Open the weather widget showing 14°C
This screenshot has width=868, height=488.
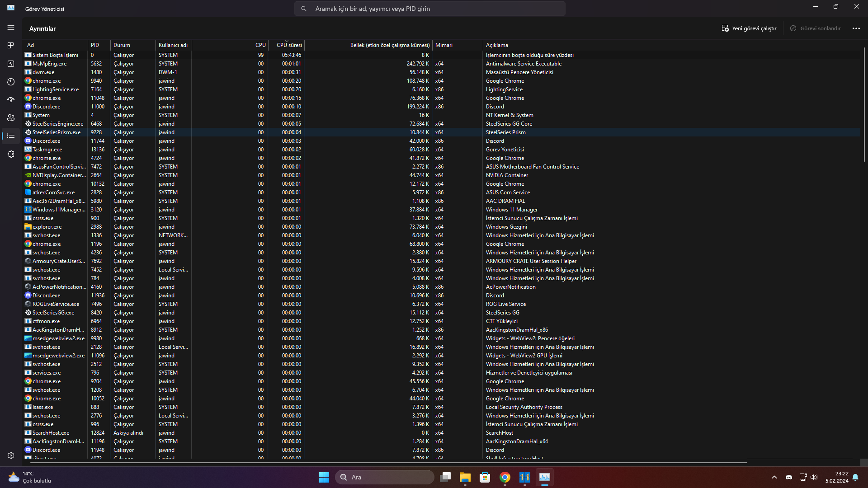[x=29, y=477]
